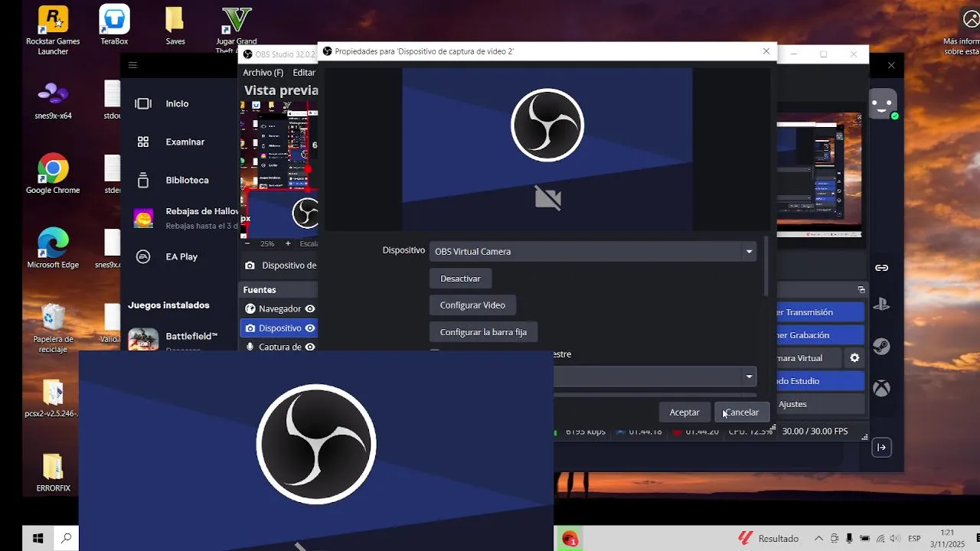Image resolution: width=980 pixels, height=551 pixels.
Task: Toggle visibility of the Navegador source
Action: 310,308
